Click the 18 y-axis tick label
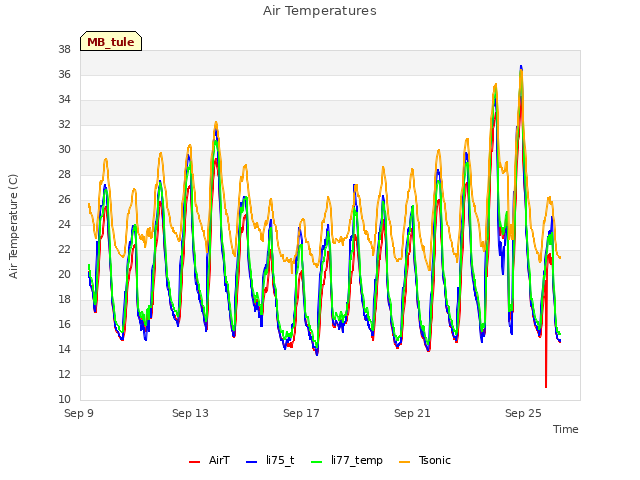Viewport: 640px width, 480px height. (x=64, y=299)
